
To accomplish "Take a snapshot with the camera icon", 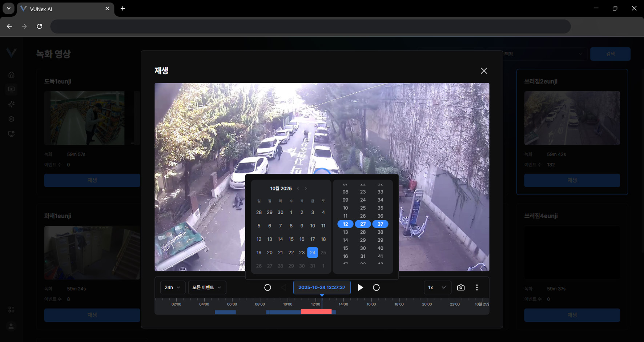I will click(x=460, y=287).
